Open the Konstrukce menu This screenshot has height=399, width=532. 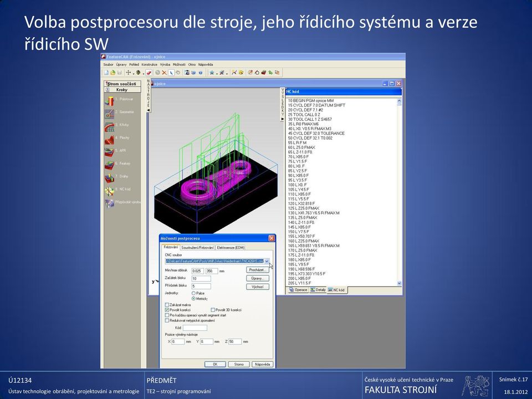(x=149, y=64)
